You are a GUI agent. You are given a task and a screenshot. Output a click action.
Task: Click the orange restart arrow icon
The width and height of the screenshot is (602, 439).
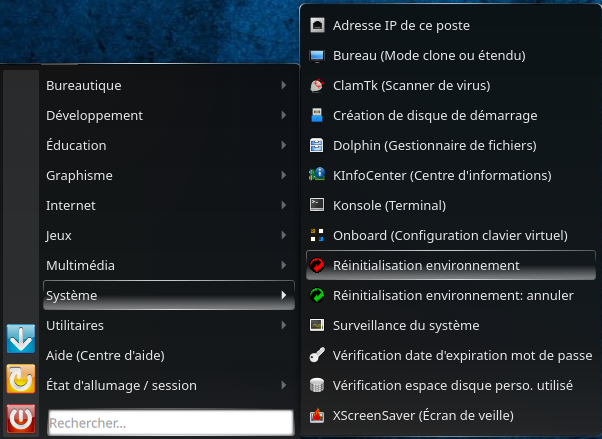21,379
